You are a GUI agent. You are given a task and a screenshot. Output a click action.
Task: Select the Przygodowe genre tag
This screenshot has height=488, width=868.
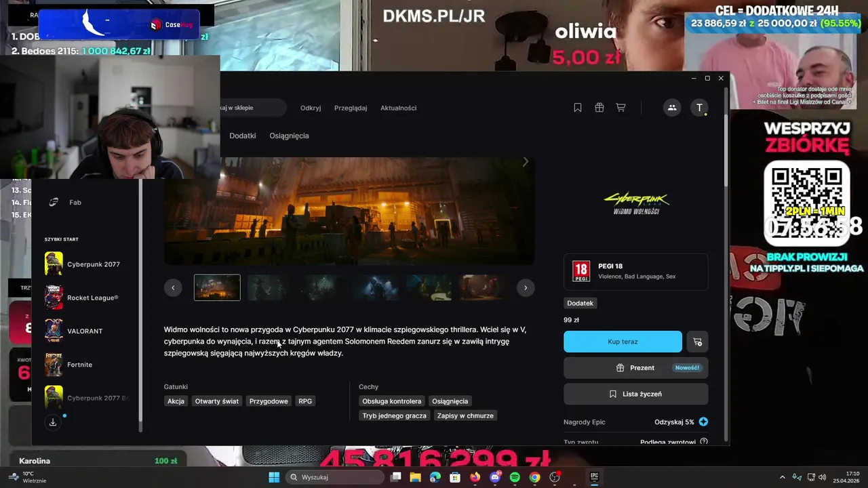[269, 401]
